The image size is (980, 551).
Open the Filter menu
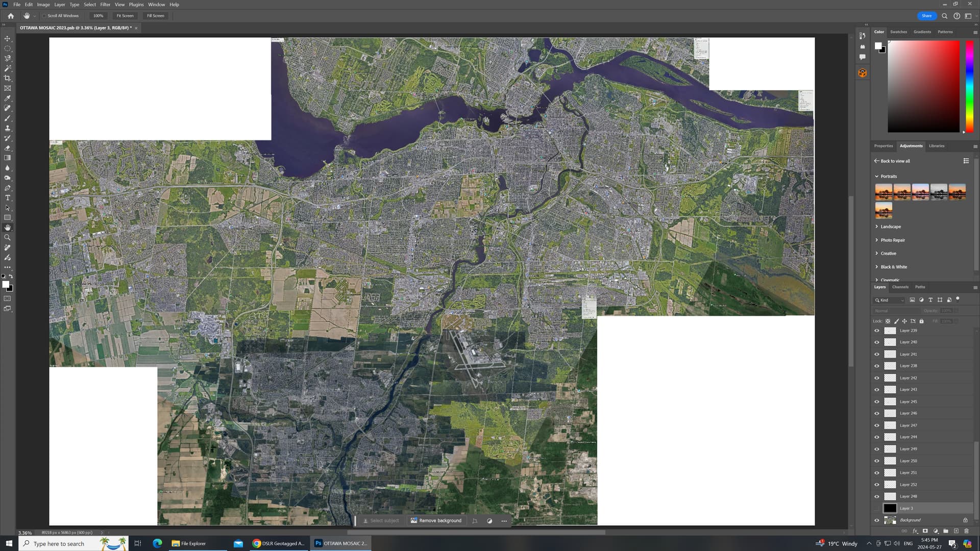(105, 4)
